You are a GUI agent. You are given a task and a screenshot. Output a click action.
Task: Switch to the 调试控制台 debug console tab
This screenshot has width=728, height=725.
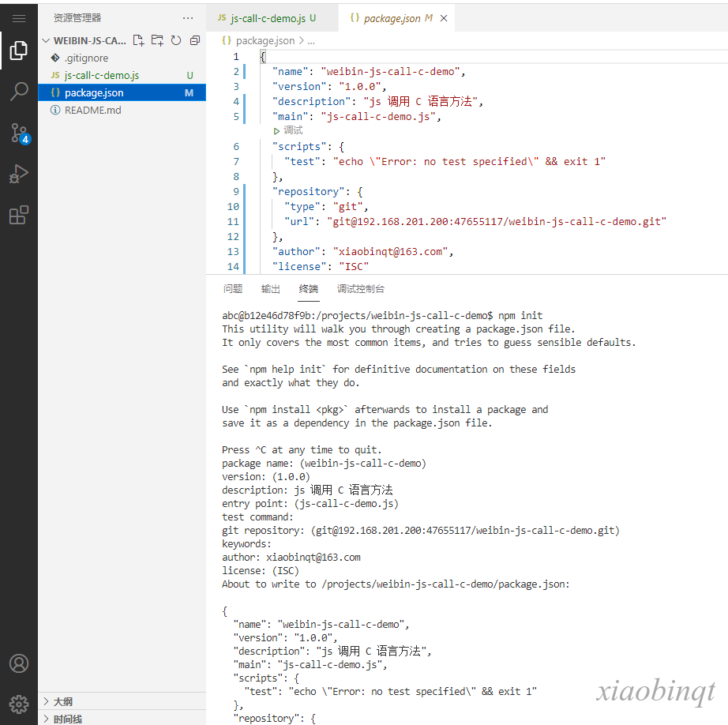pos(360,289)
